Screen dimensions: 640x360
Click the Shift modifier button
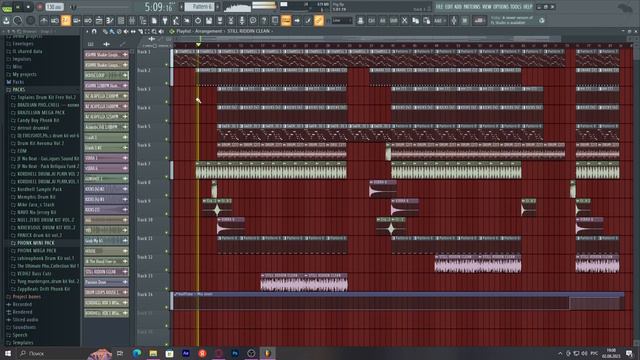tap(393, 20)
